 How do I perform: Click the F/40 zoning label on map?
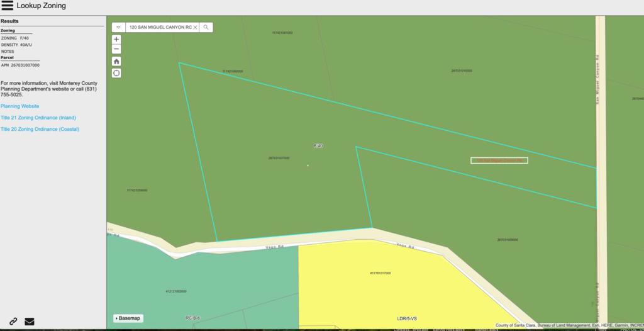[318, 145]
